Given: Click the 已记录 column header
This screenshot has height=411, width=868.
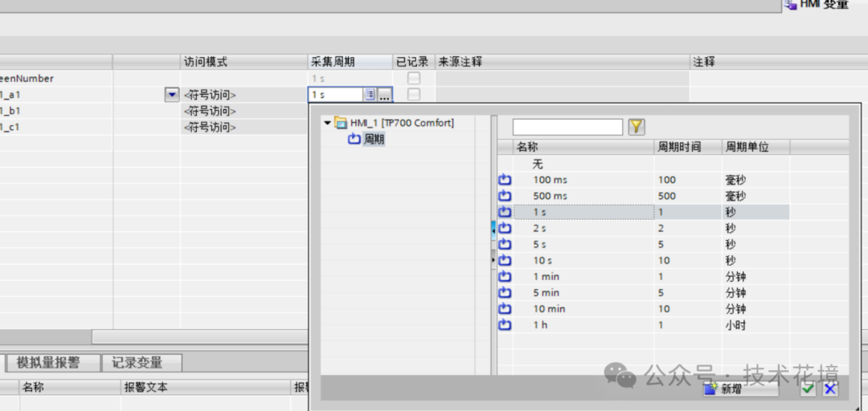Looking at the screenshot, I should pyautogui.click(x=413, y=62).
